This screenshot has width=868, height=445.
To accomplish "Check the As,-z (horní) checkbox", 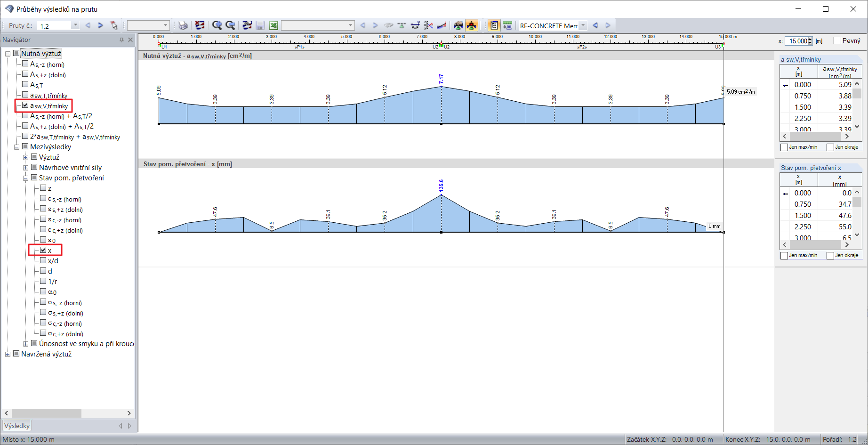I will 25,64.
